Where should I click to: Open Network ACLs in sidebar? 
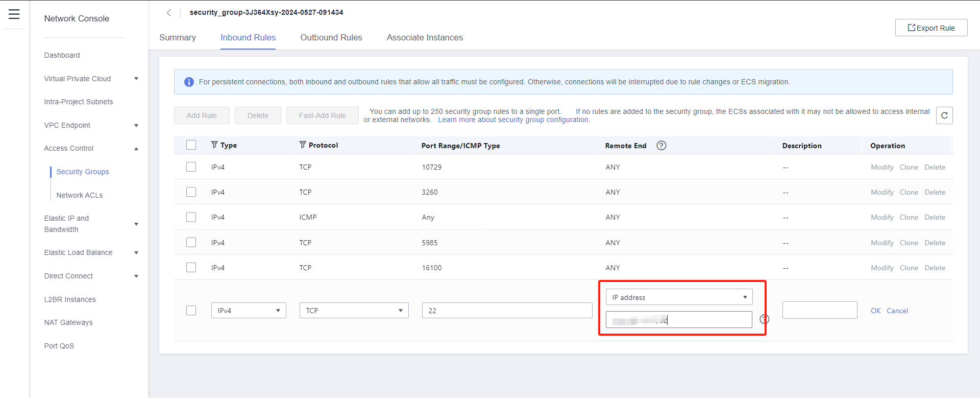pos(80,195)
